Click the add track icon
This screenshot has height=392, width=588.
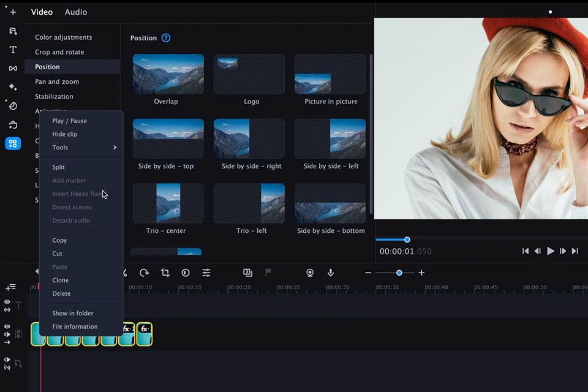10,287
